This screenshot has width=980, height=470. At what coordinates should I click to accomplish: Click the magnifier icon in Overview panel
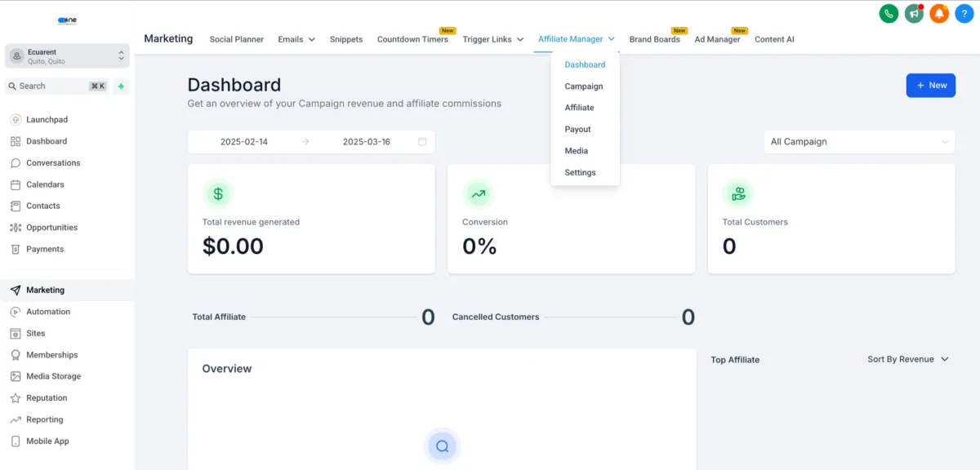click(x=442, y=446)
